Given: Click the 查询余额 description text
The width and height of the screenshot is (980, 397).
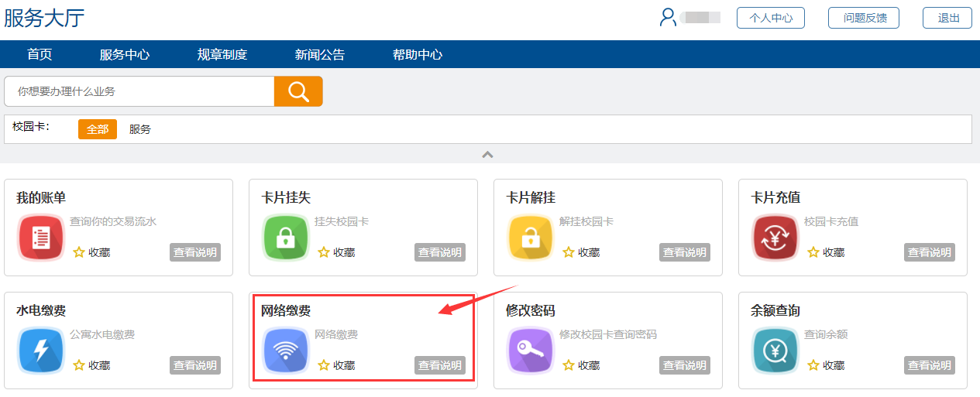Looking at the screenshot, I should pos(826,334).
